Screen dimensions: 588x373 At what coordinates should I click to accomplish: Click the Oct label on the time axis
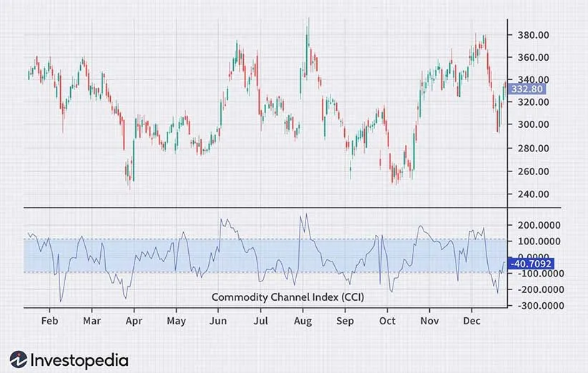[387, 322]
